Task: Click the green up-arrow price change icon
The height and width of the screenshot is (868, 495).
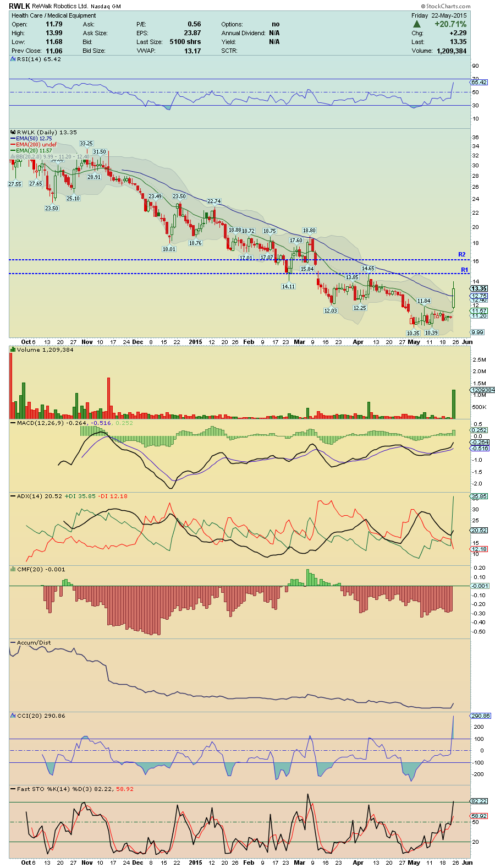Action: coord(417,24)
